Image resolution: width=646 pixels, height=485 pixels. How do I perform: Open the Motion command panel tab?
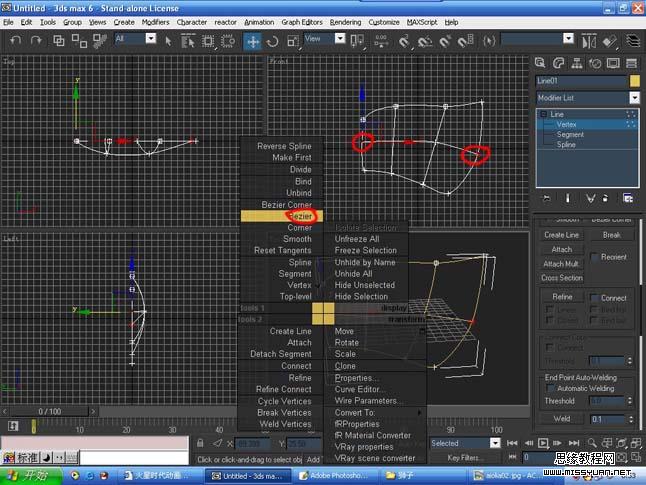[595, 63]
